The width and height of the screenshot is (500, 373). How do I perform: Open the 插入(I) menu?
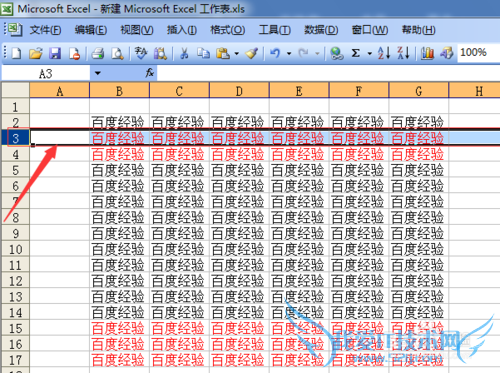[x=182, y=30]
